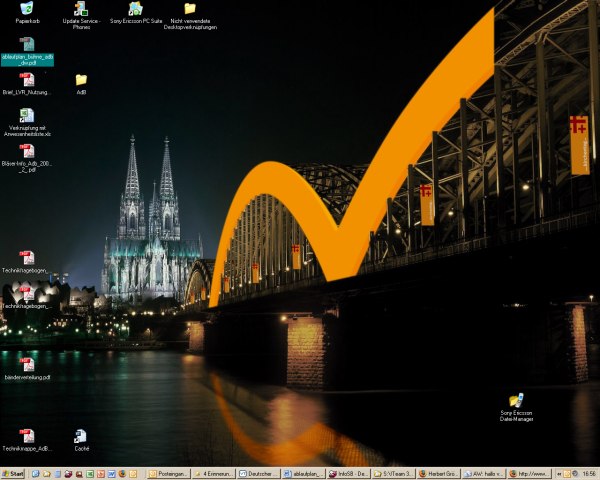Open Nicht verwendete Desktopverknüpfungen folder
This screenshot has height=480, width=600.
tap(190, 9)
